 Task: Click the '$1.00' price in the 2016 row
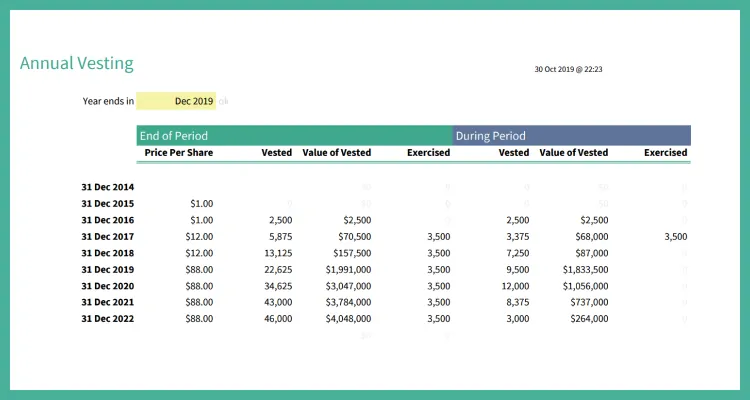201,220
